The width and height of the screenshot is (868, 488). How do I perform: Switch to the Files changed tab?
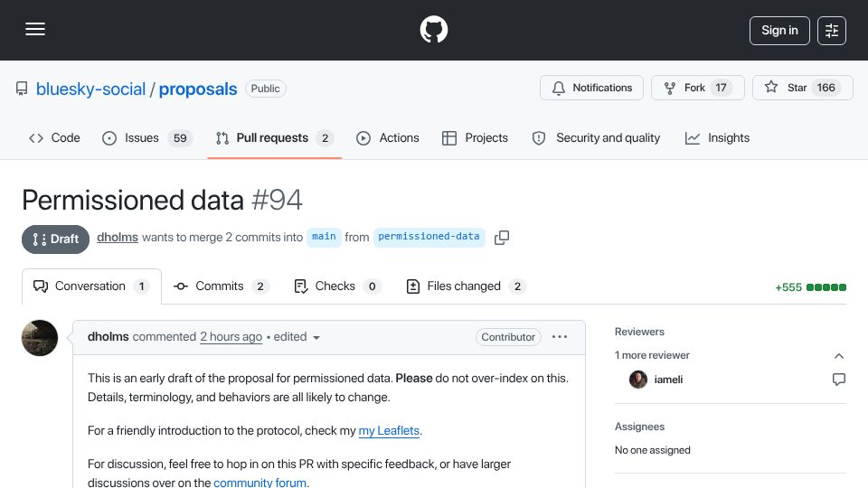[x=466, y=286]
